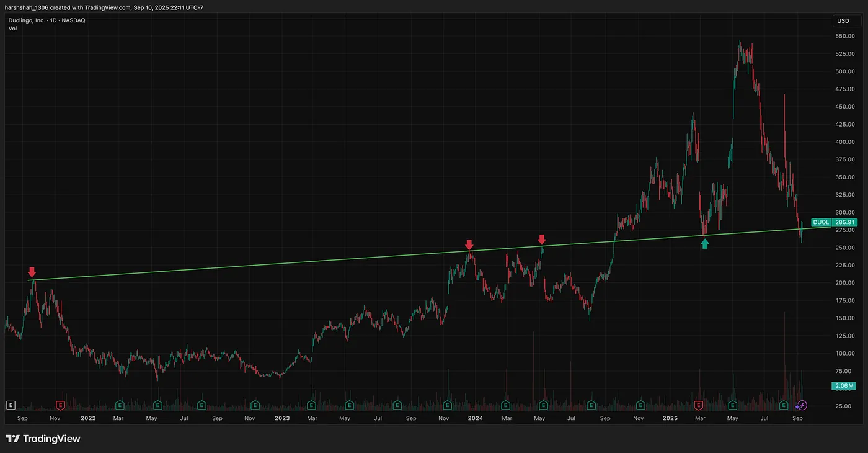Open the earnings marker at Mar 2024

(x=505, y=405)
